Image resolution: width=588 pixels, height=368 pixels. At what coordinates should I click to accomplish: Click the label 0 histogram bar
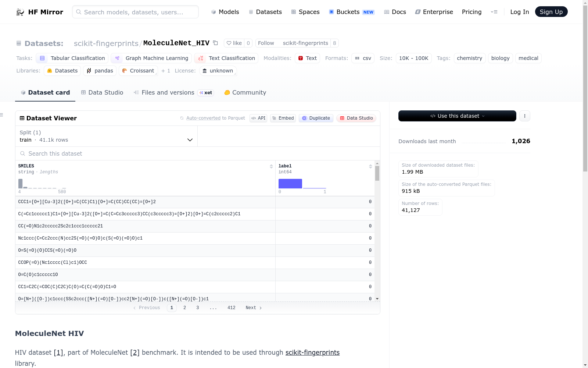pos(290,184)
